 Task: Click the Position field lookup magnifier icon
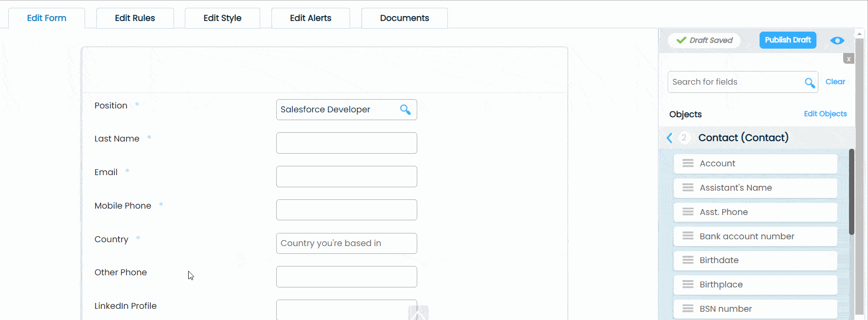click(405, 109)
